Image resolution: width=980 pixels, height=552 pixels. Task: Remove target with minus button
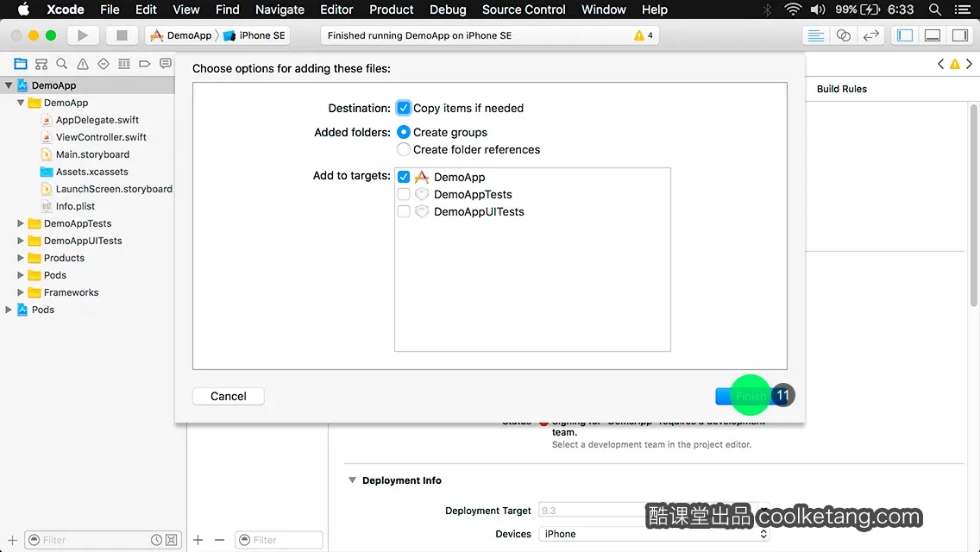point(219,540)
